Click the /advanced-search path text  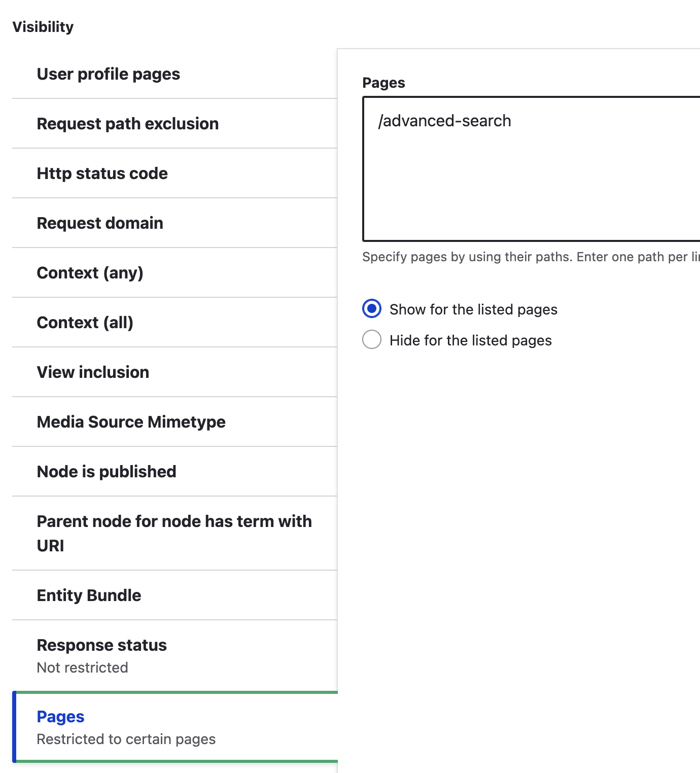(x=445, y=121)
